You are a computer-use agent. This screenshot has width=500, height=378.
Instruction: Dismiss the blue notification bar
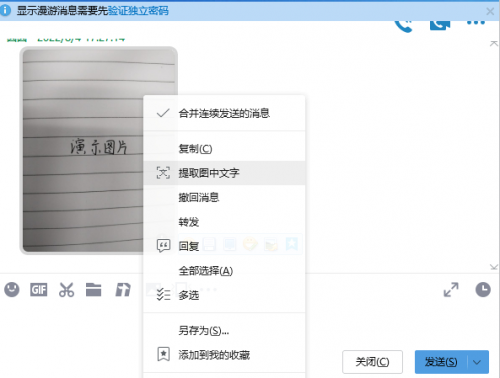[x=490, y=11]
